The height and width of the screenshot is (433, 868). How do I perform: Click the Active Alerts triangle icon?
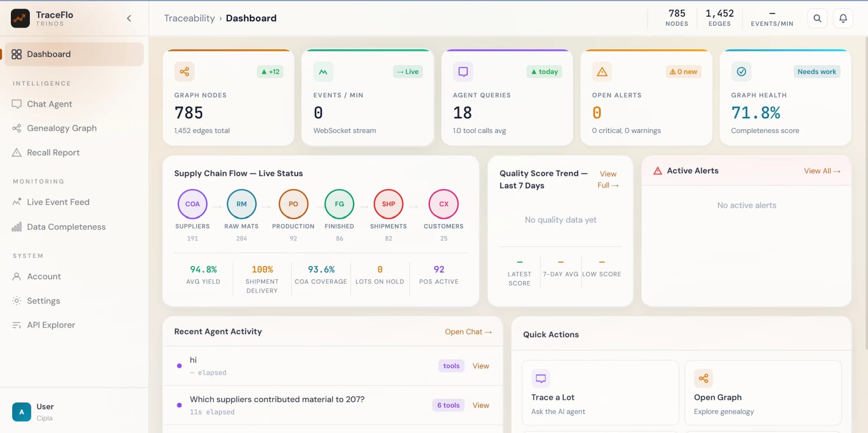tap(658, 171)
